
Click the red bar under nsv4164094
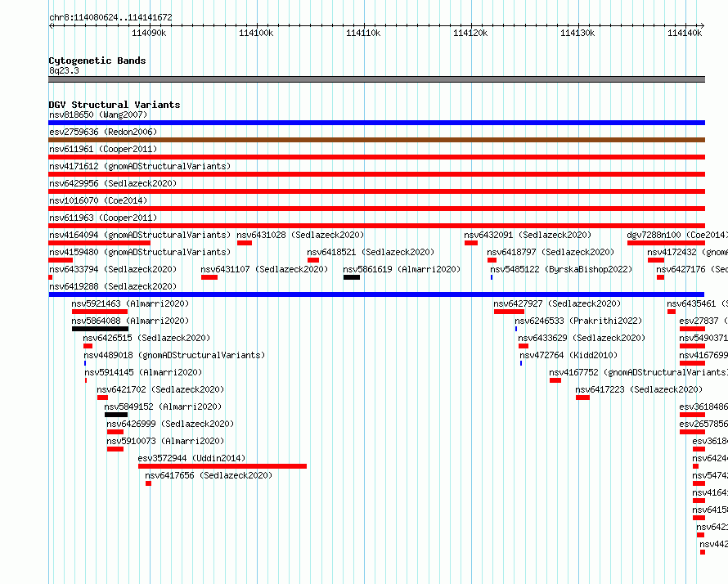(99, 243)
